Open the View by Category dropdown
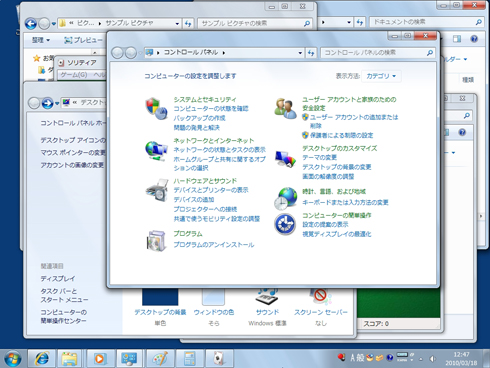The height and width of the screenshot is (368, 490). 381,76
